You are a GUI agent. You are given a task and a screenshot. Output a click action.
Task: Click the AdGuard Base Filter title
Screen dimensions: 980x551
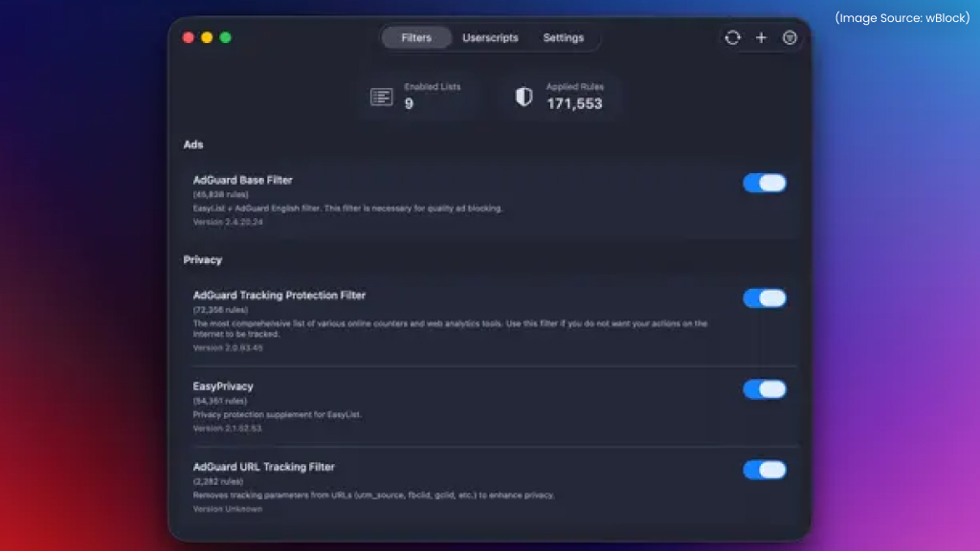pos(242,180)
